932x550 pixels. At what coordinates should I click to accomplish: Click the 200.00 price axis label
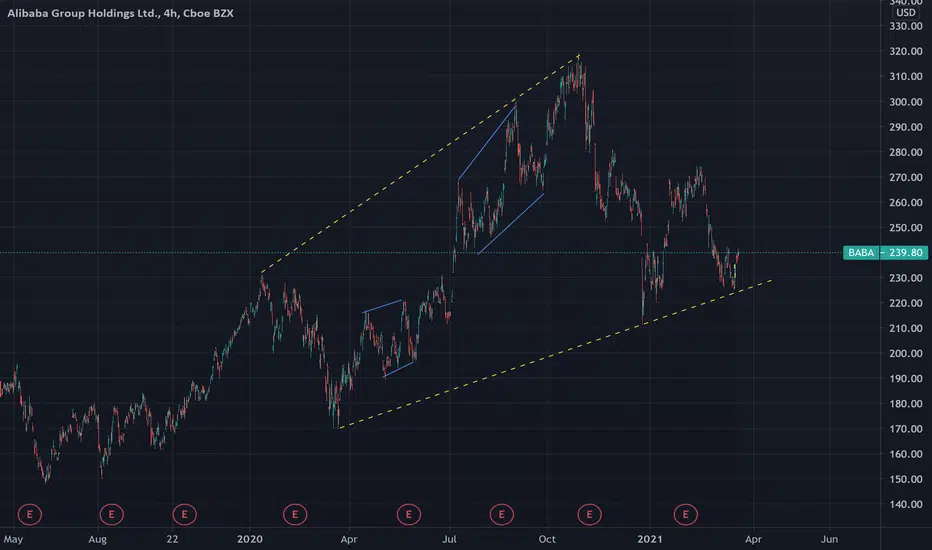906,353
